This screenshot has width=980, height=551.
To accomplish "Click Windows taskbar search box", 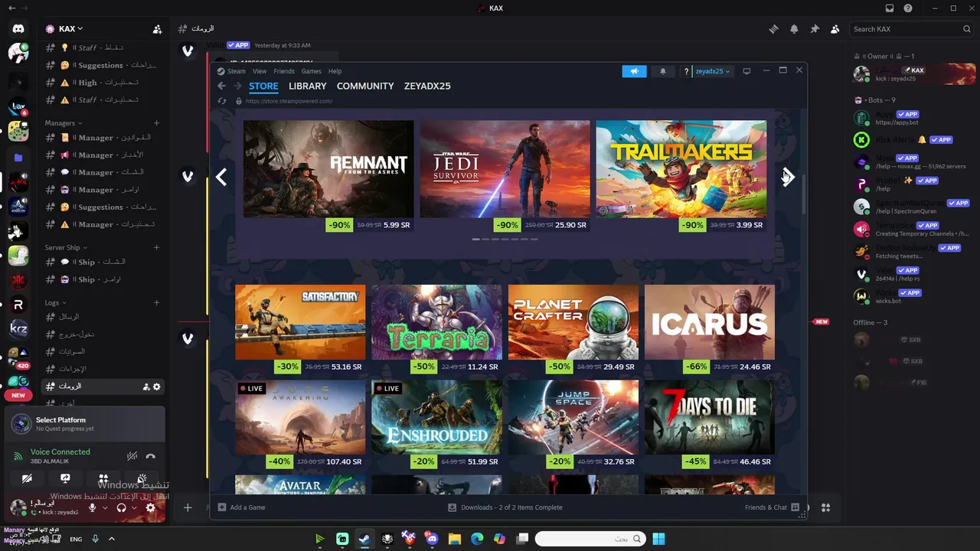I will [590, 539].
